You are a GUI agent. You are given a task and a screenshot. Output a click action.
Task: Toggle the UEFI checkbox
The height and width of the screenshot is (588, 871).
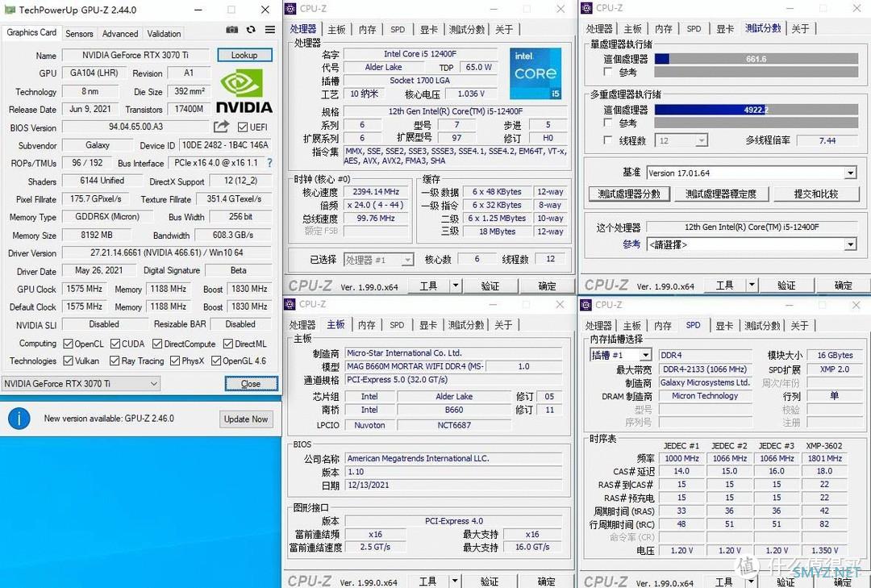tap(243, 127)
